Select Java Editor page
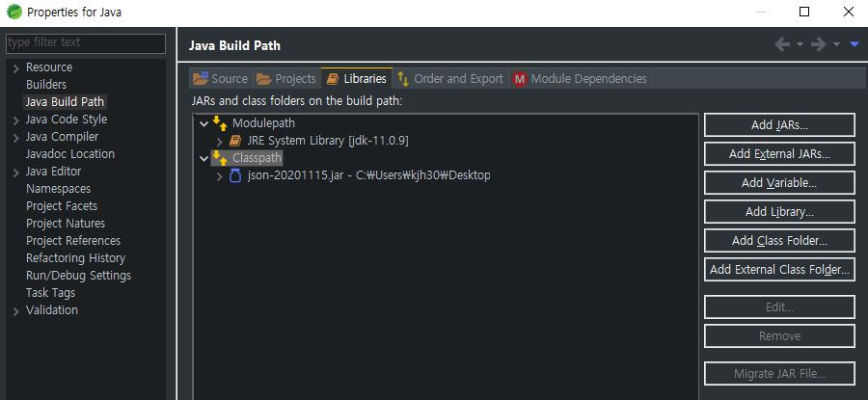This screenshot has width=868, height=400. coord(53,171)
